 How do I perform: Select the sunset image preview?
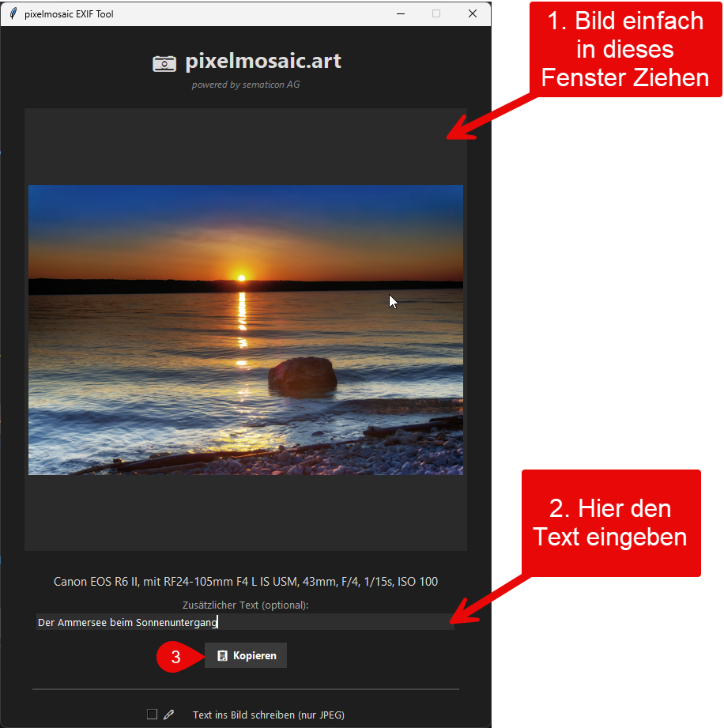(246, 330)
